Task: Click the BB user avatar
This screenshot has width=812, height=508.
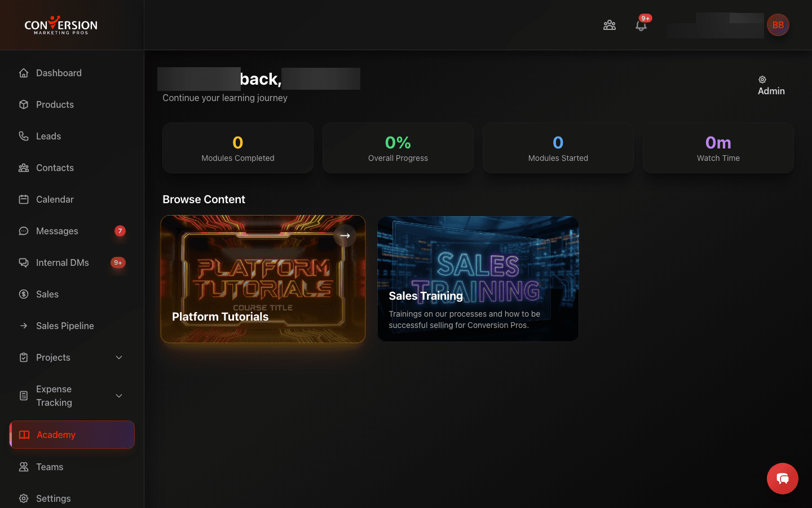Action: pos(778,25)
